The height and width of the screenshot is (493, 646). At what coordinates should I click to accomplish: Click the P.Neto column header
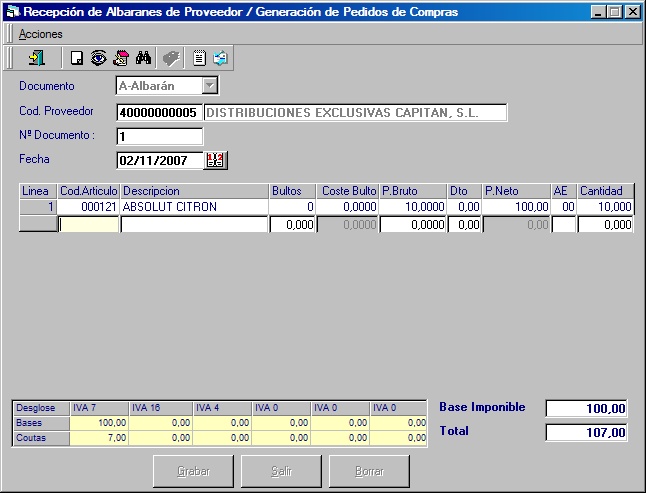point(516,191)
